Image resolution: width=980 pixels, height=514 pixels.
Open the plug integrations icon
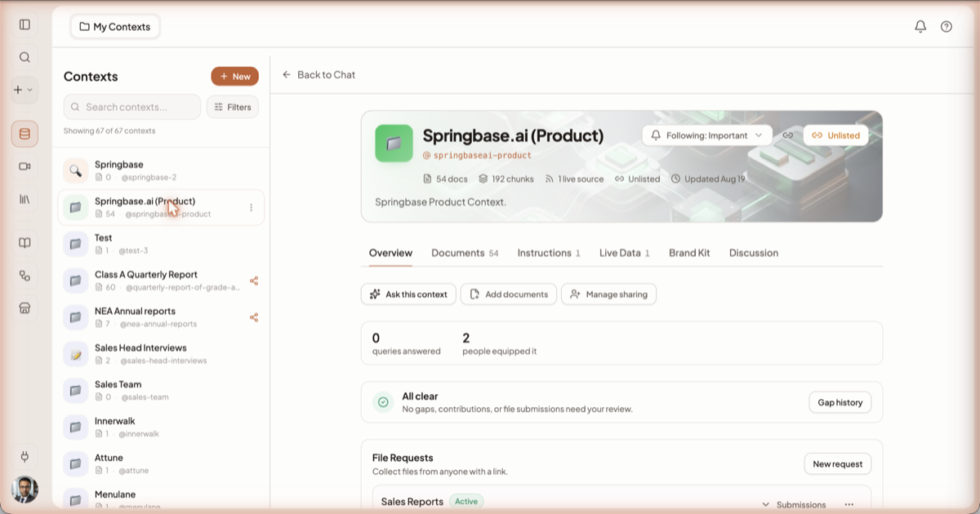coord(24,457)
